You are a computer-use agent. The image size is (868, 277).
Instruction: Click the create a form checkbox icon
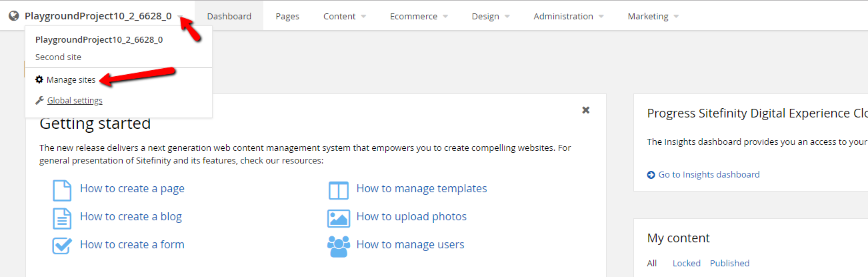tap(62, 246)
